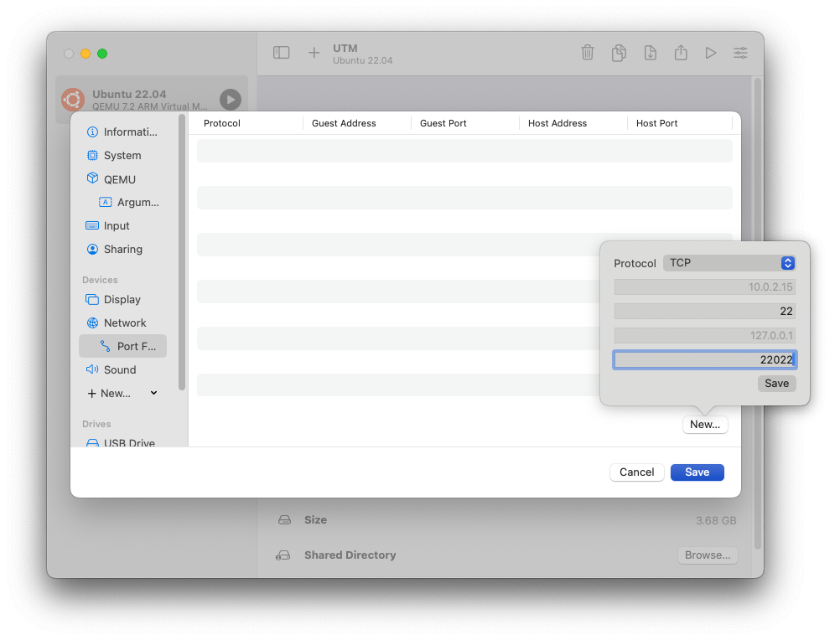Image resolution: width=840 pixels, height=640 pixels.
Task: Click the host address field 127.0.0.1
Action: click(704, 335)
